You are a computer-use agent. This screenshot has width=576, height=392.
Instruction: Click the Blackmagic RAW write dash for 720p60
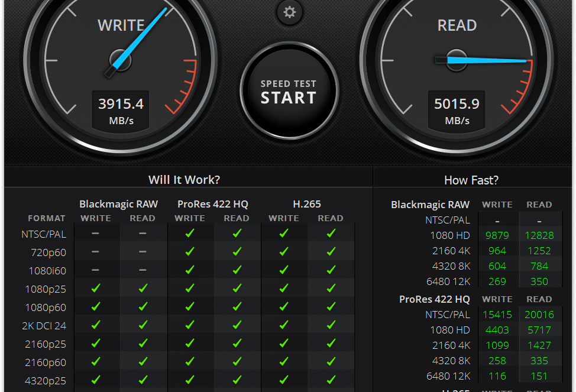coord(96,252)
